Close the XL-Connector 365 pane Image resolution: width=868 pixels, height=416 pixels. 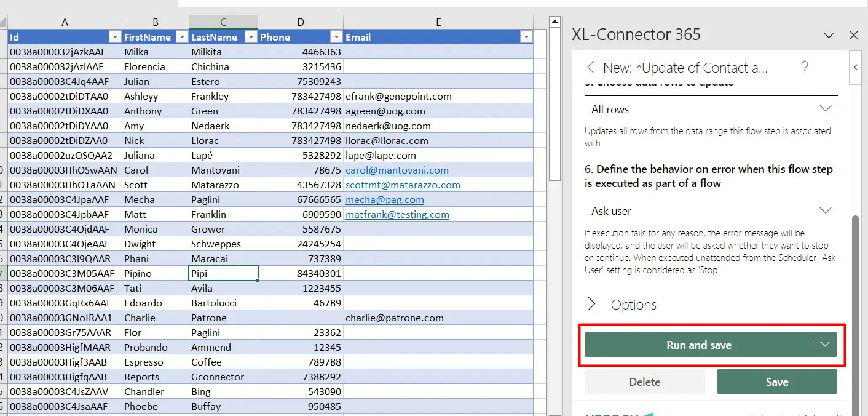(853, 35)
